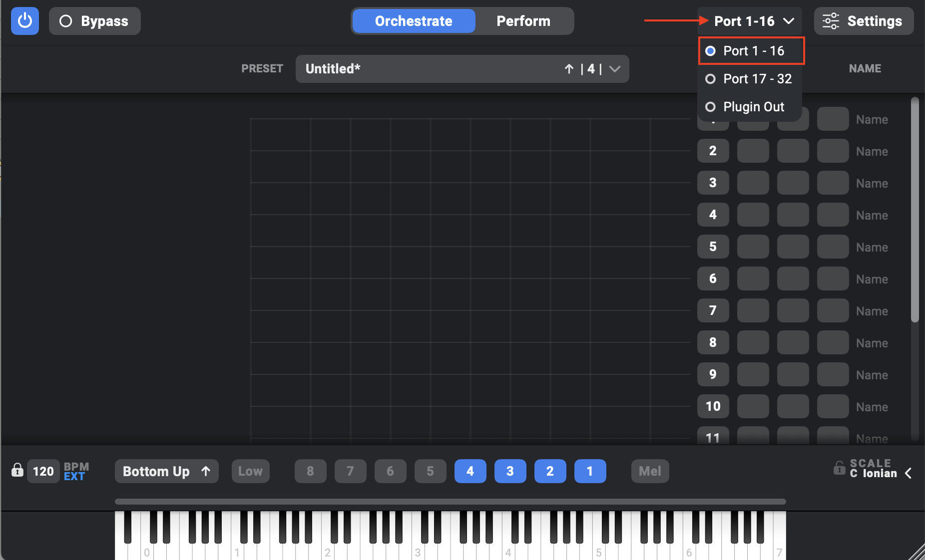Toggle the Bypass switch

(x=94, y=21)
